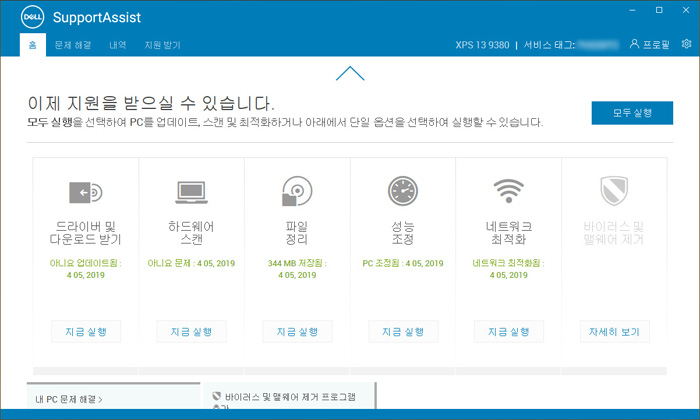Select the performance tuning gauge icon
Screen dimensions: 700x420
click(x=403, y=191)
